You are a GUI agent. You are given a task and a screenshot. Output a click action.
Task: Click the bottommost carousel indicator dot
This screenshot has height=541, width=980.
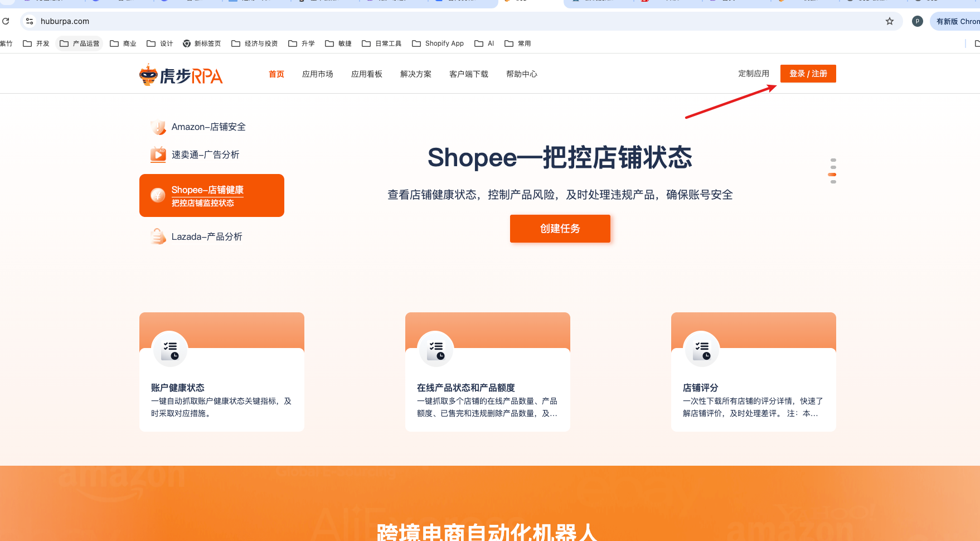tap(833, 182)
